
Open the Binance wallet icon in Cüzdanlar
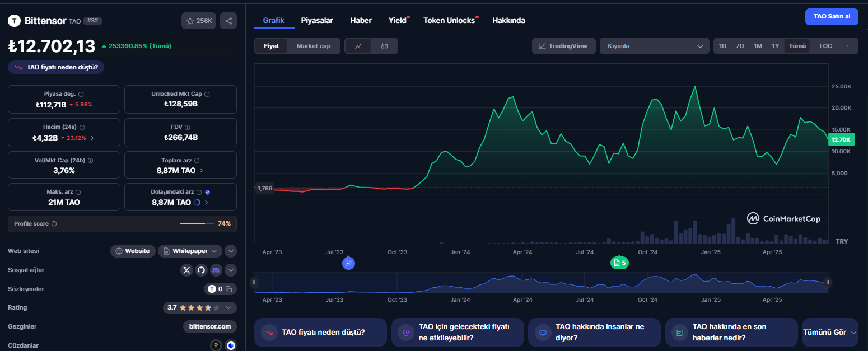click(x=216, y=345)
